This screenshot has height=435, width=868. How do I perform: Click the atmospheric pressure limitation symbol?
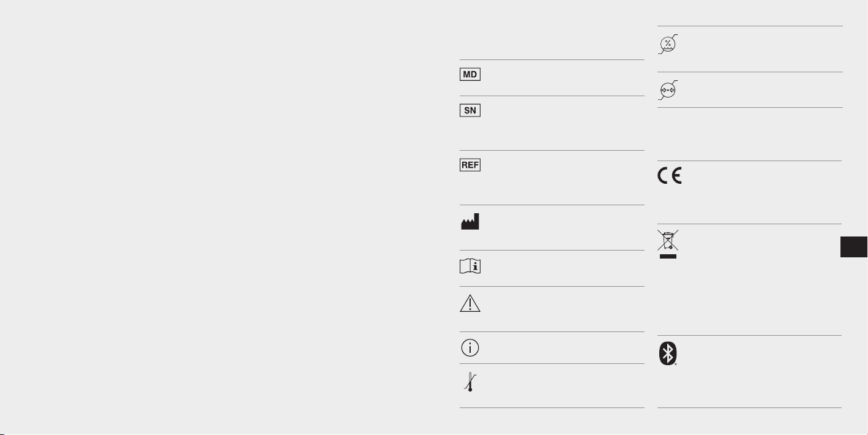click(x=668, y=90)
